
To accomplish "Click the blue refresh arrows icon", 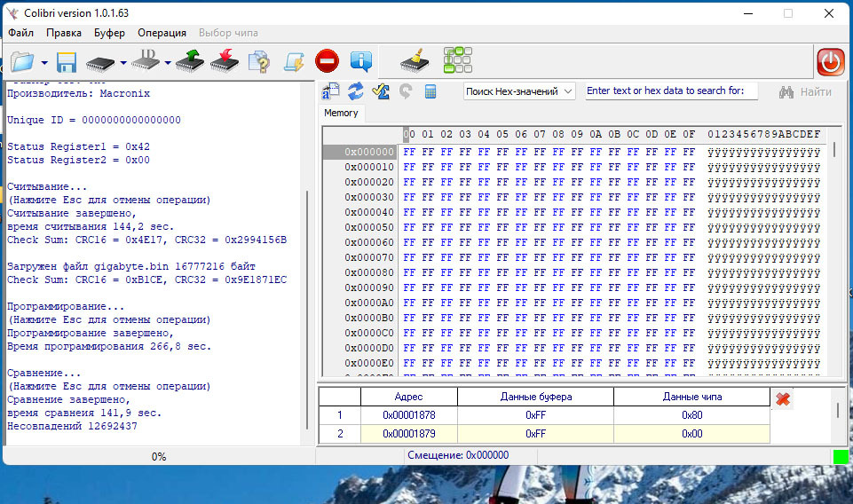I will coord(356,91).
